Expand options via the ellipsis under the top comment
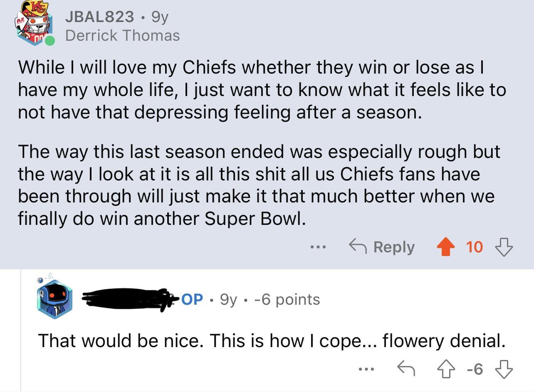Viewport: 534px width, 392px height. point(318,247)
